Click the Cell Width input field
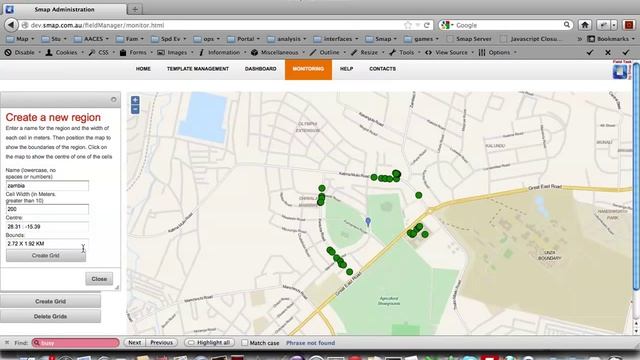The width and height of the screenshot is (640, 360). 47,209
